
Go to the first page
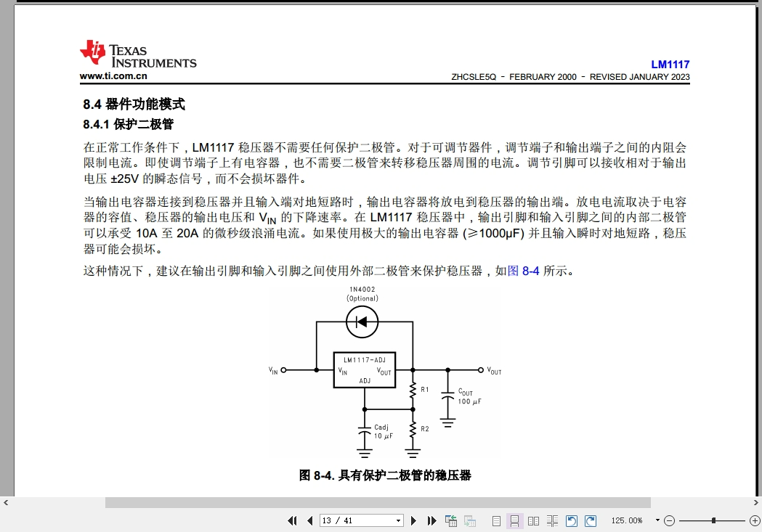tap(292, 520)
